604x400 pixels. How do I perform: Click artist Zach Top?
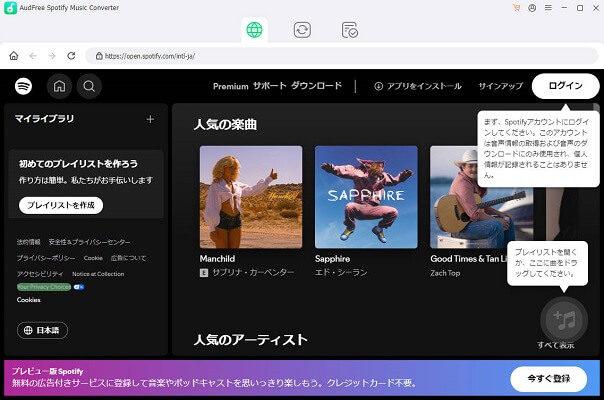pyautogui.click(x=445, y=273)
